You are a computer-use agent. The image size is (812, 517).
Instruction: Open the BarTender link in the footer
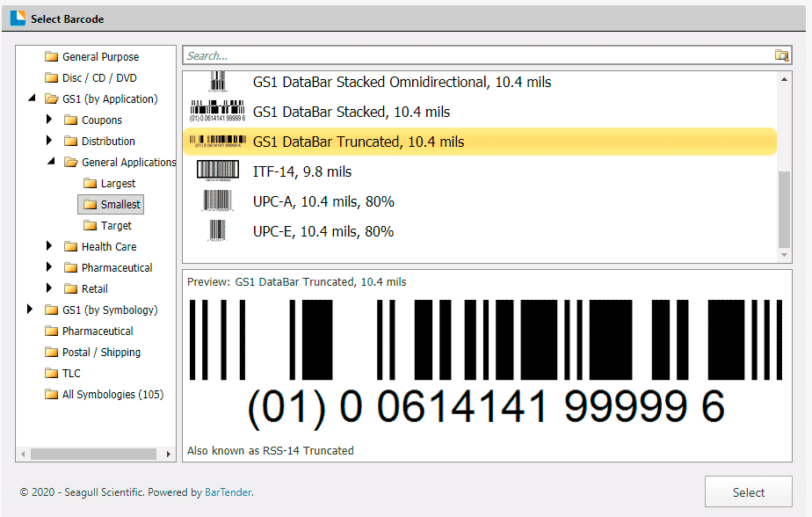[x=228, y=492]
